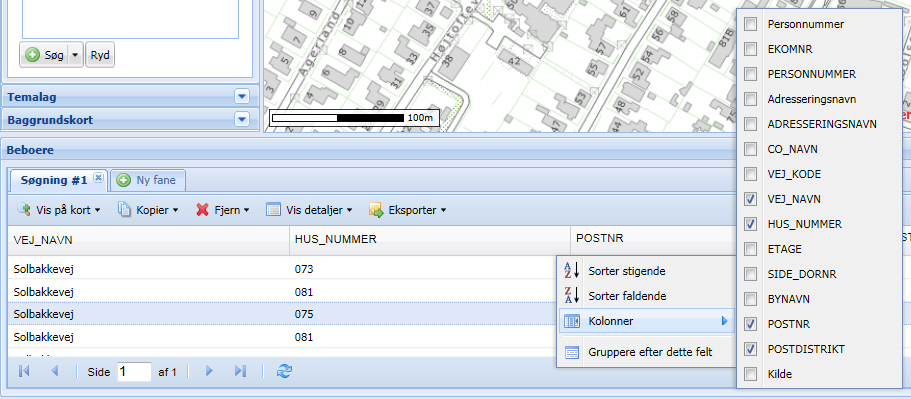Expand the Temalag panel
The height and width of the screenshot is (399, 911).
242,96
